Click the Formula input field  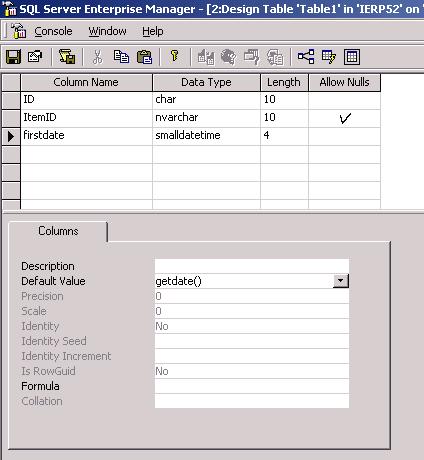point(252,386)
